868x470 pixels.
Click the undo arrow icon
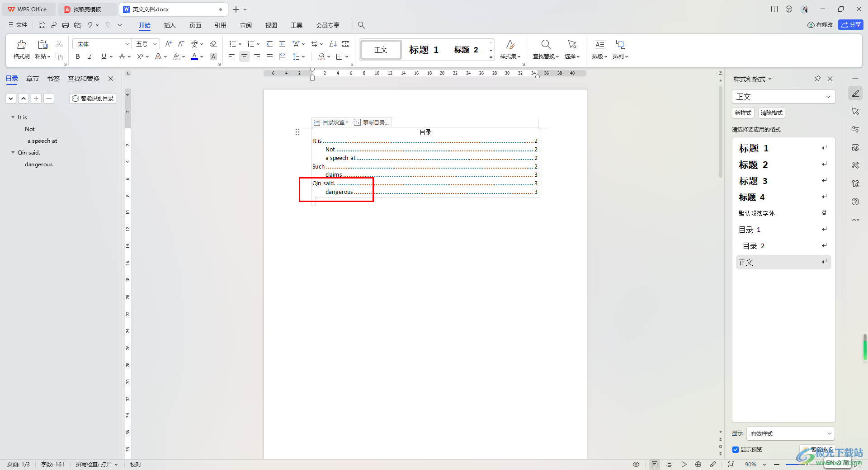pyautogui.click(x=90, y=25)
